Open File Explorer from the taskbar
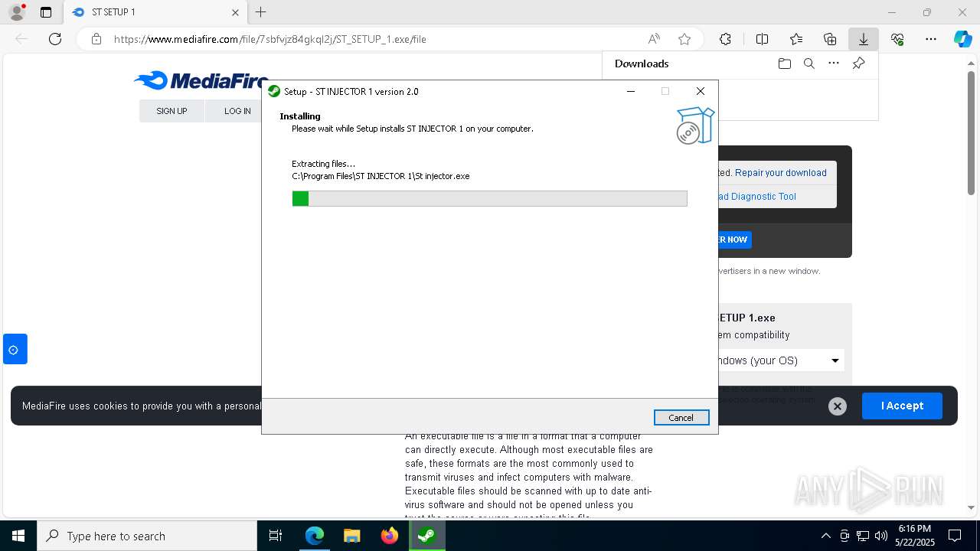This screenshot has height=551, width=980. click(x=351, y=536)
